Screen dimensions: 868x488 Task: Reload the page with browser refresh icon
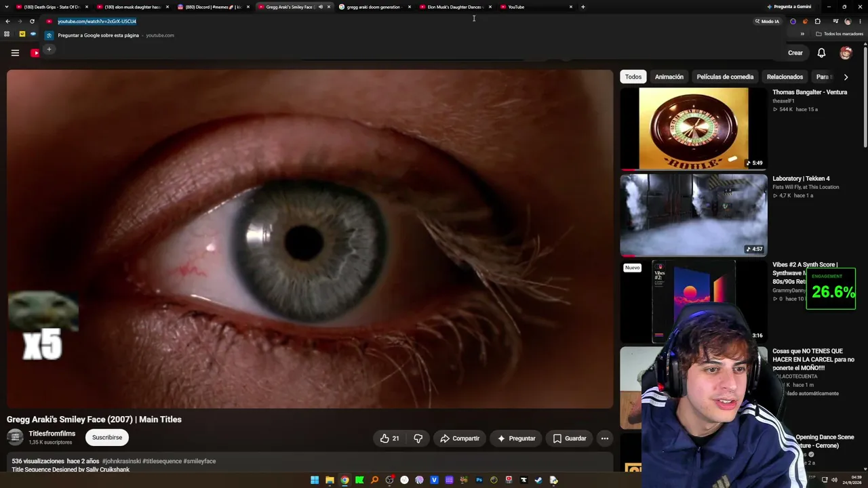(32, 21)
